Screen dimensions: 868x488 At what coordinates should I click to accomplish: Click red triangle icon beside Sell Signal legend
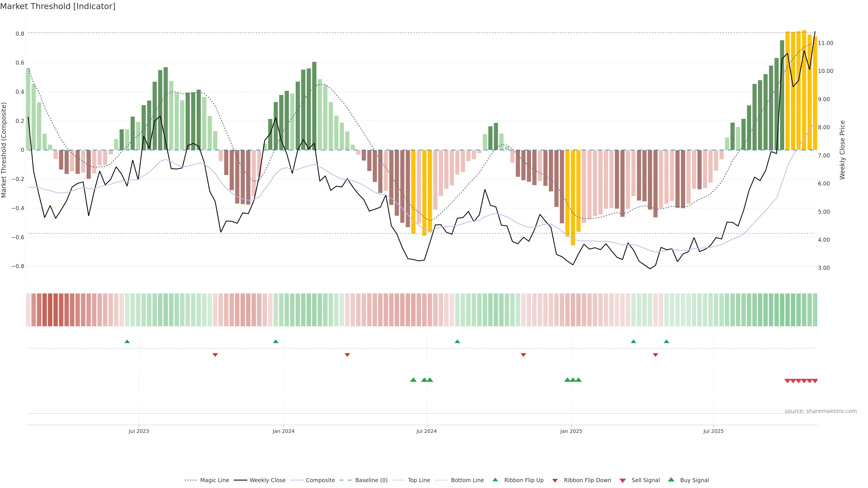[622, 481]
